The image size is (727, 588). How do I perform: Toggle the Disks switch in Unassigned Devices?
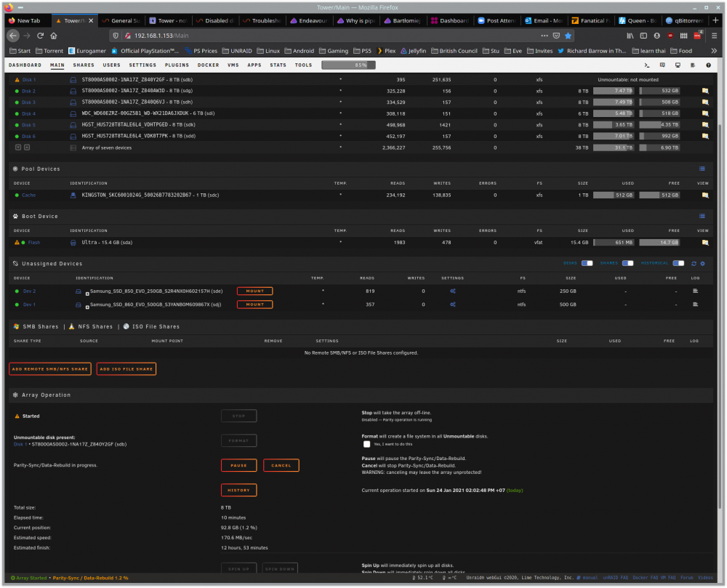point(587,263)
